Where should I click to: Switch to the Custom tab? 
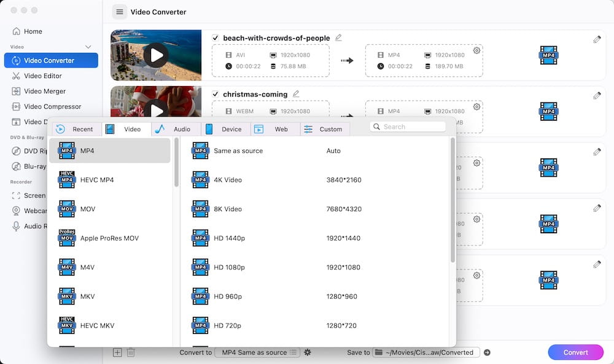(x=325, y=129)
